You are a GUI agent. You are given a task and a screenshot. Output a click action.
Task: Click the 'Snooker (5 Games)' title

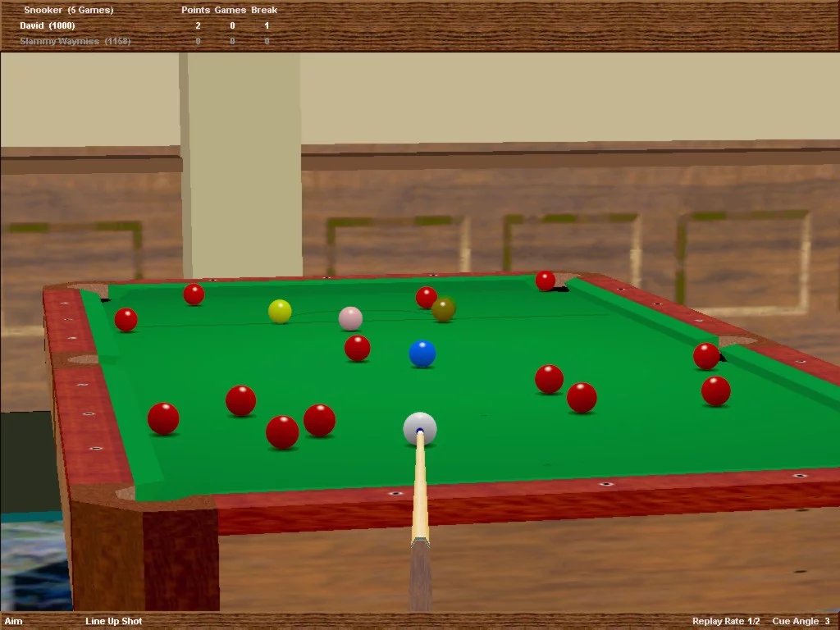(x=69, y=10)
